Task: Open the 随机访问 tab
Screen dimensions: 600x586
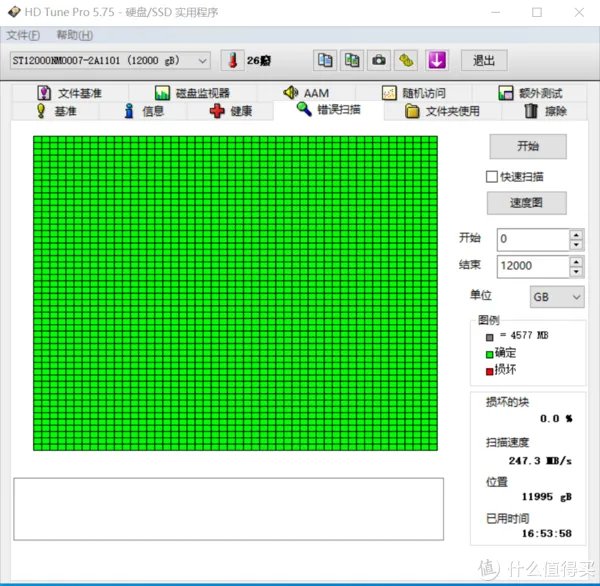Action: coord(414,93)
